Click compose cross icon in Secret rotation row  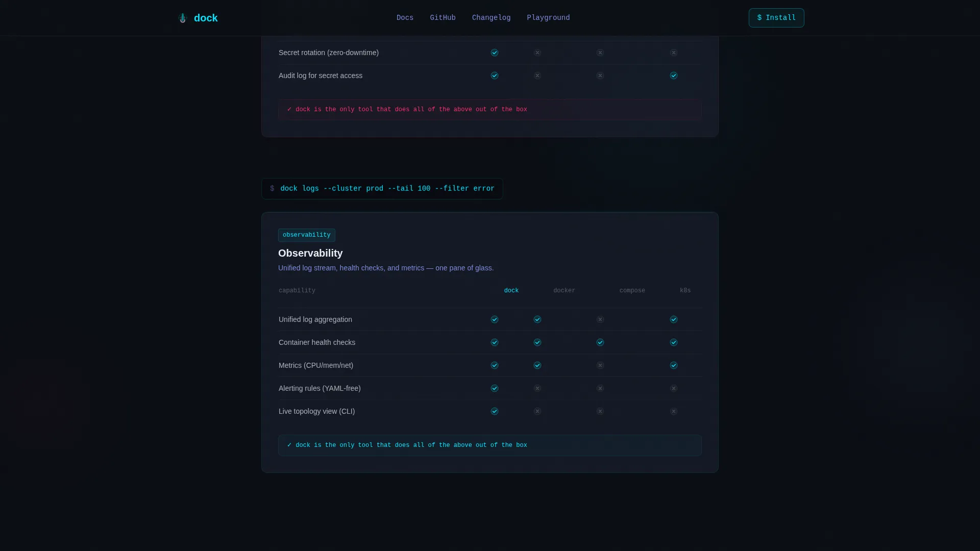[x=600, y=53]
